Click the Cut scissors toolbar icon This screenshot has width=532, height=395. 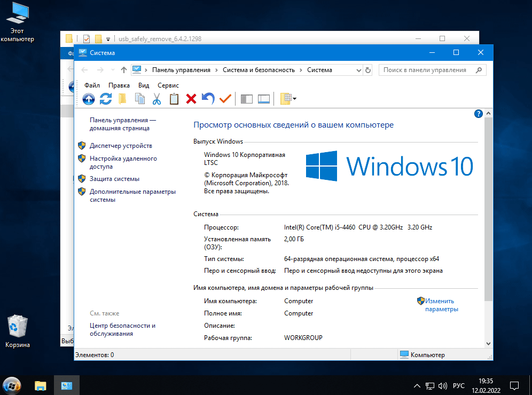click(157, 99)
